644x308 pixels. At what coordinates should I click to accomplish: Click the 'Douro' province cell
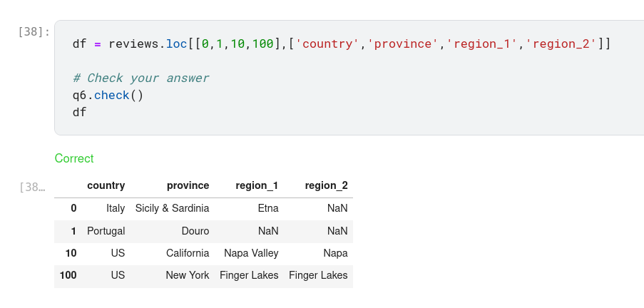195,231
